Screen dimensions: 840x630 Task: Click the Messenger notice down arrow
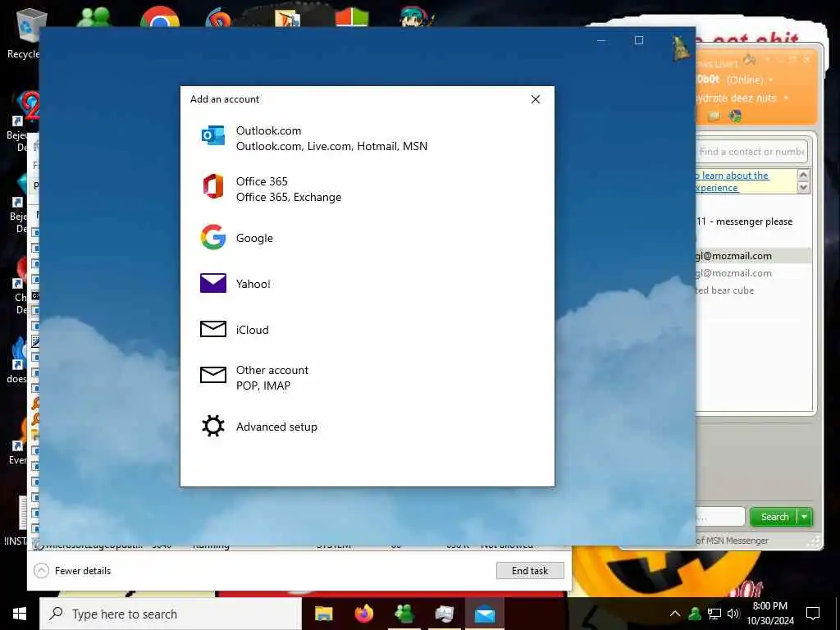point(803,188)
